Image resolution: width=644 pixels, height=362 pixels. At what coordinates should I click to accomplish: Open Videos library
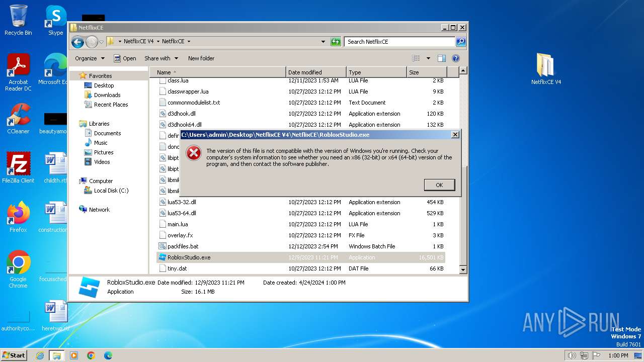click(102, 162)
